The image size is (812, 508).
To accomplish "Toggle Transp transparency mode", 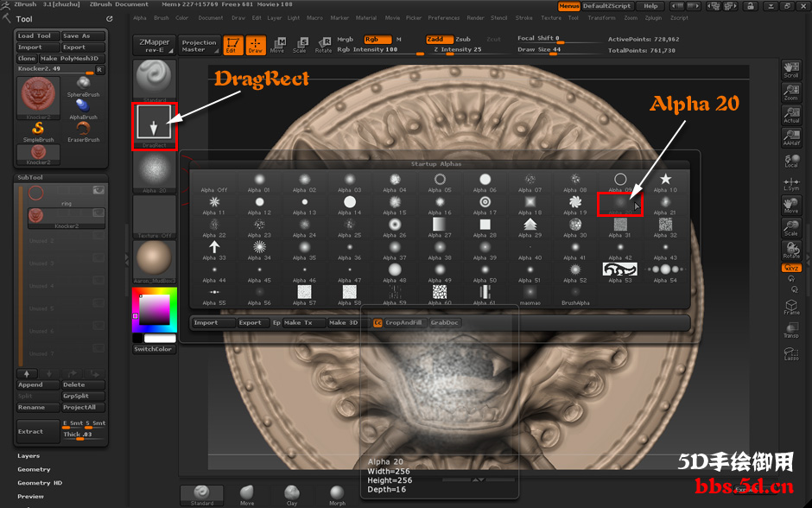I will (x=791, y=330).
